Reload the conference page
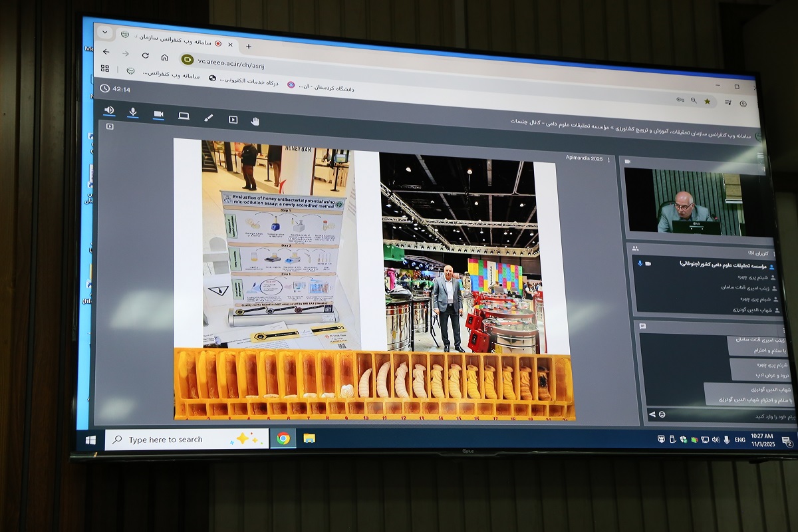Screen dimensions: 798x532 [145, 55]
